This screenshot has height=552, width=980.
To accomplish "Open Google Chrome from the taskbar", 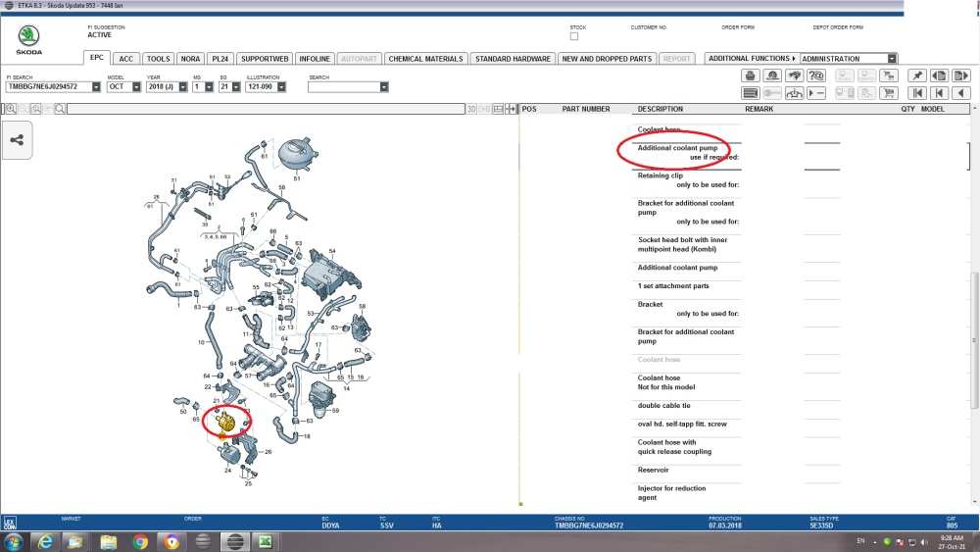I will pyautogui.click(x=140, y=541).
